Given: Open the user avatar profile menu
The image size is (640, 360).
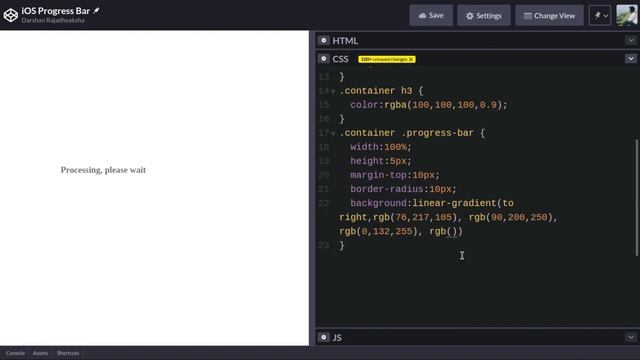Looking at the screenshot, I should point(627,16).
